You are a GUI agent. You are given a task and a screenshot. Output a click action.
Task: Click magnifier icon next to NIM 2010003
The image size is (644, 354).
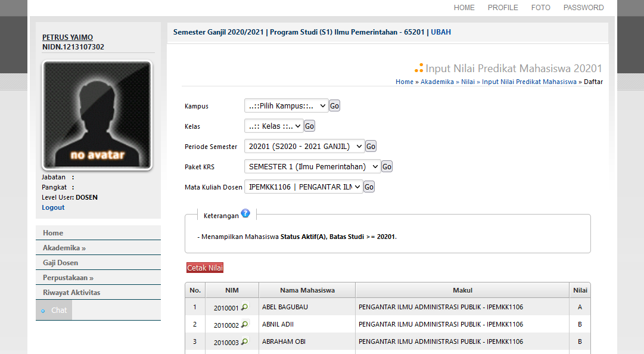pyautogui.click(x=244, y=342)
